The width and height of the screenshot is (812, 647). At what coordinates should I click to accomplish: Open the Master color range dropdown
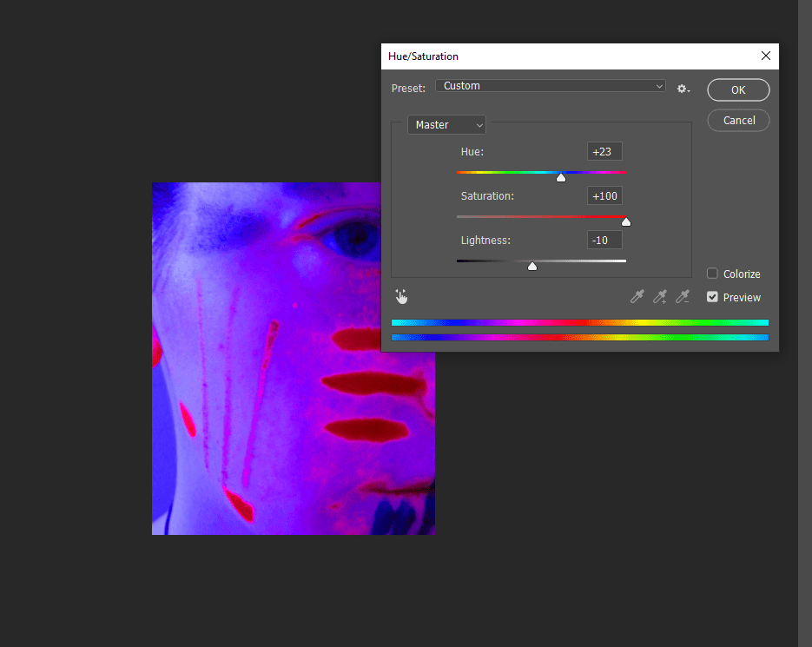coord(446,125)
